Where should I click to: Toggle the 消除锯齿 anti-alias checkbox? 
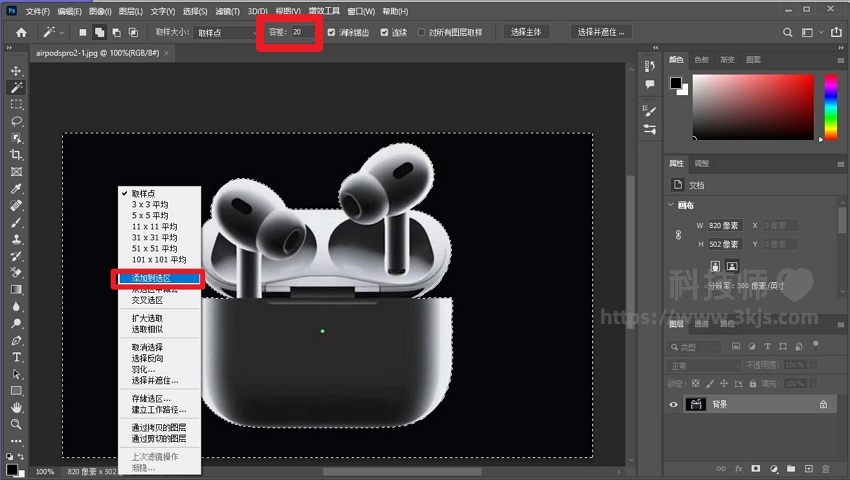point(331,33)
